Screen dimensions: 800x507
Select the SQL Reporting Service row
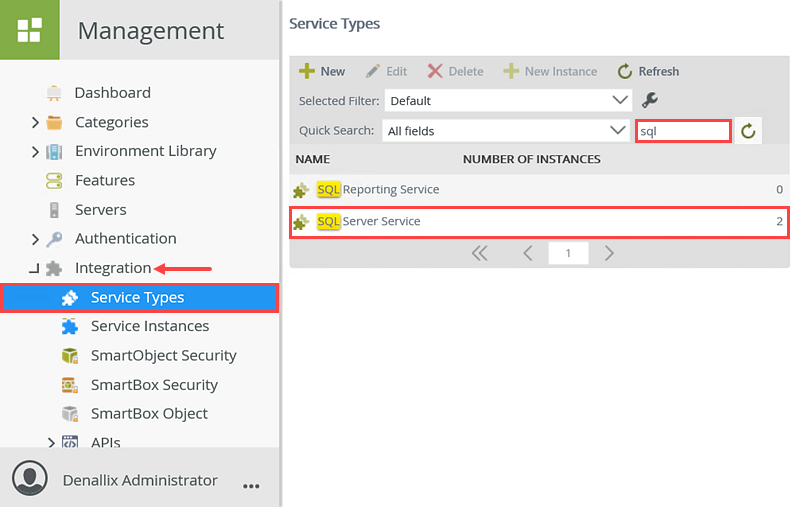tap(539, 190)
